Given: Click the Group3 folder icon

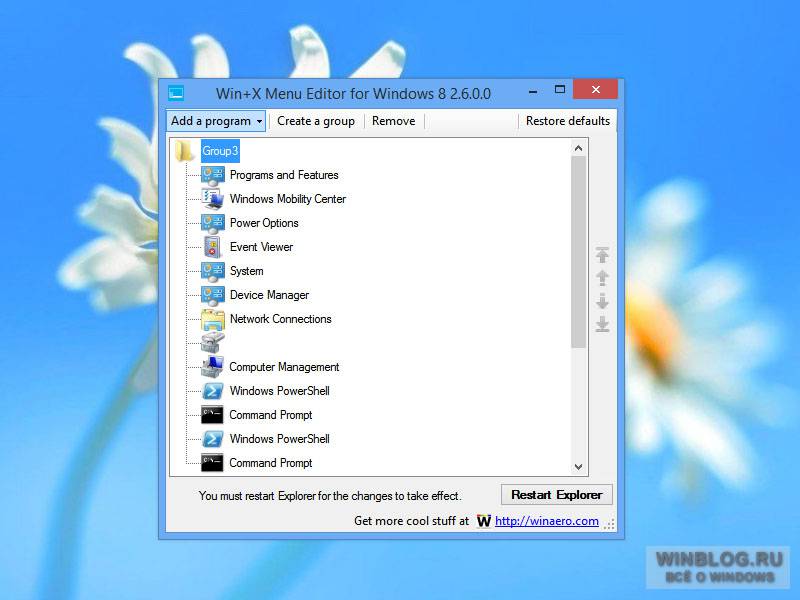Looking at the screenshot, I should pyautogui.click(x=184, y=151).
